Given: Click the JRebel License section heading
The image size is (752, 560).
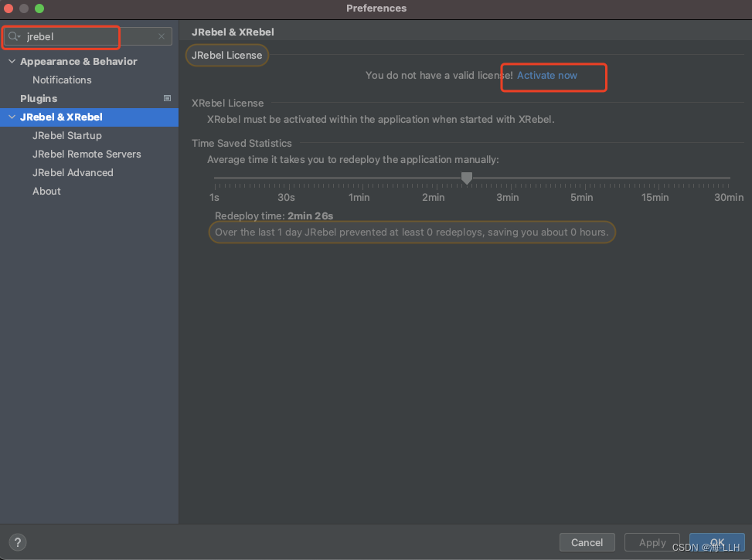Looking at the screenshot, I should point(227,55).
